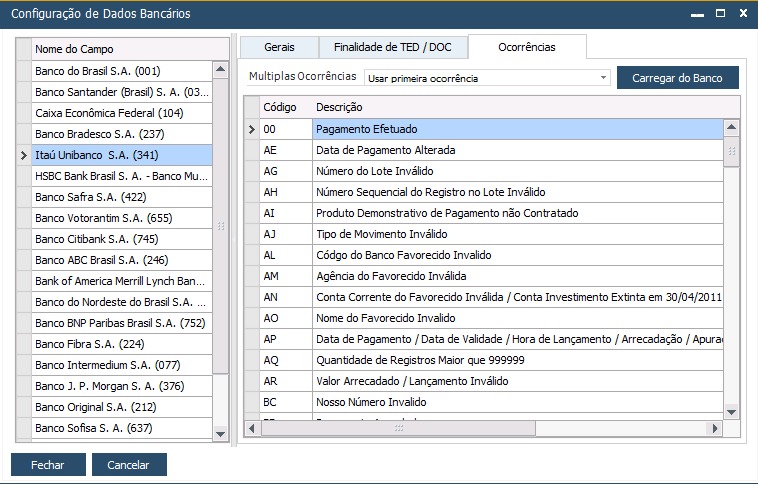This screenshot has height=484, width=758.
Task: Select Banco do Nordeste do Brasil row
Action: click(x=122, y=302)
